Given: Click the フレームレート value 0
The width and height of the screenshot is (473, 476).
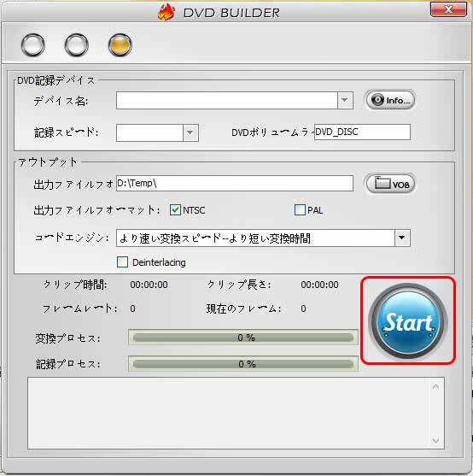Looking at the screenshot, I should 133,309.
